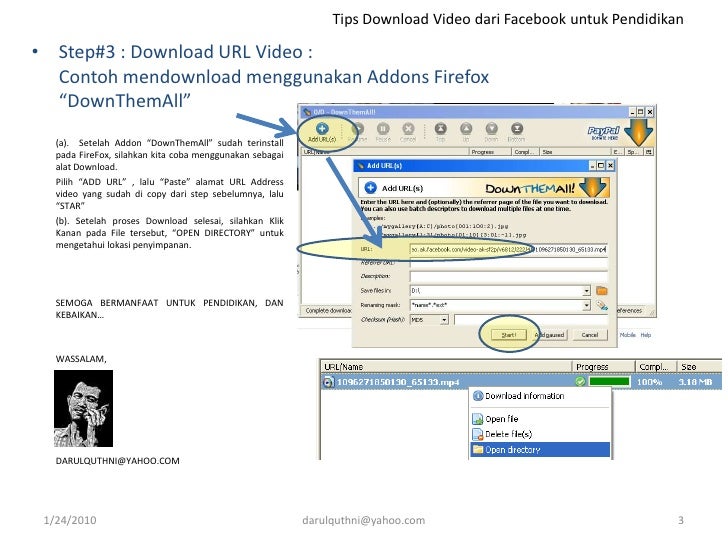
Task: Expand the Save files in dropdown arrow
Action: click(x=586, y=291)
